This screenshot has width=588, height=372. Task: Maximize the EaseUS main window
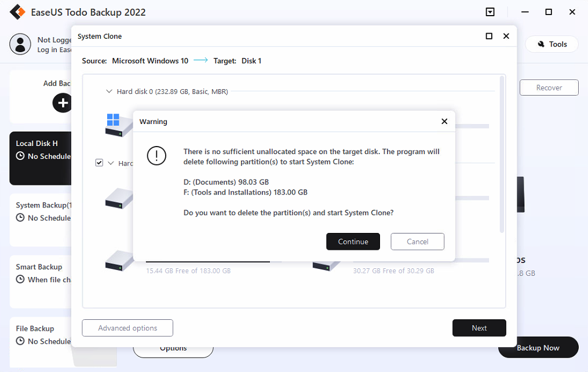tap(548, 12)
